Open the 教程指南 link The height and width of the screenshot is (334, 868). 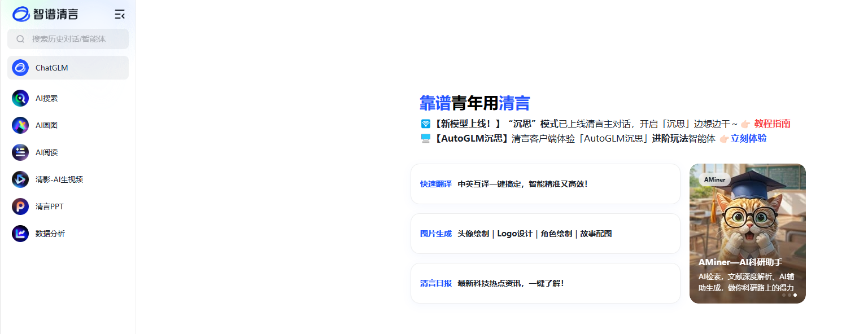[772, 124]
